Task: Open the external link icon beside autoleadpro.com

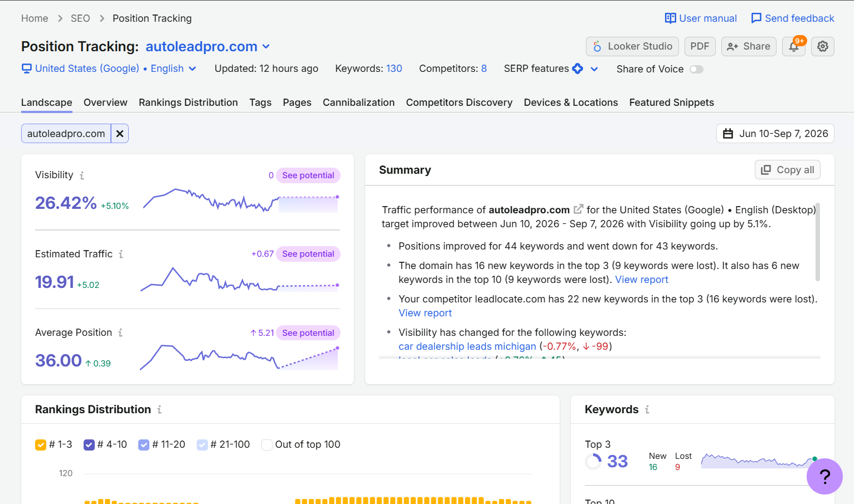Action: (579, 209)
